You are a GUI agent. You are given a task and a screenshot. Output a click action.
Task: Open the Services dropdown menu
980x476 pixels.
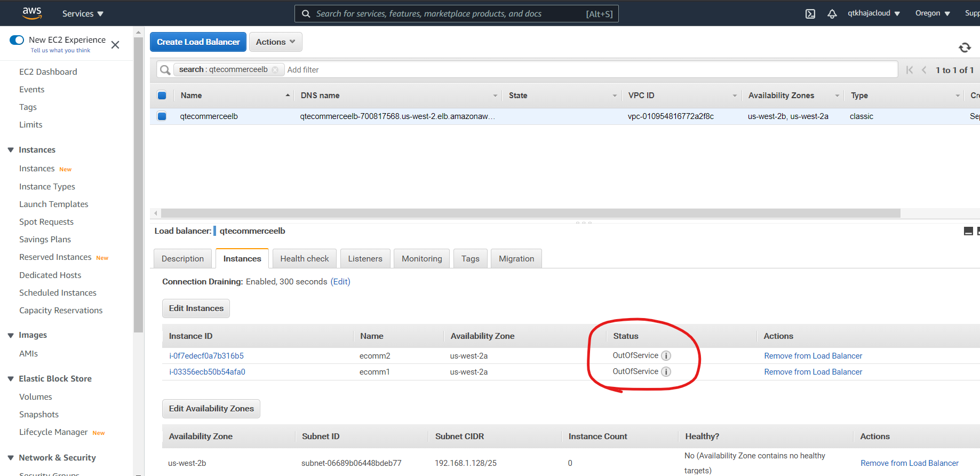83,14
